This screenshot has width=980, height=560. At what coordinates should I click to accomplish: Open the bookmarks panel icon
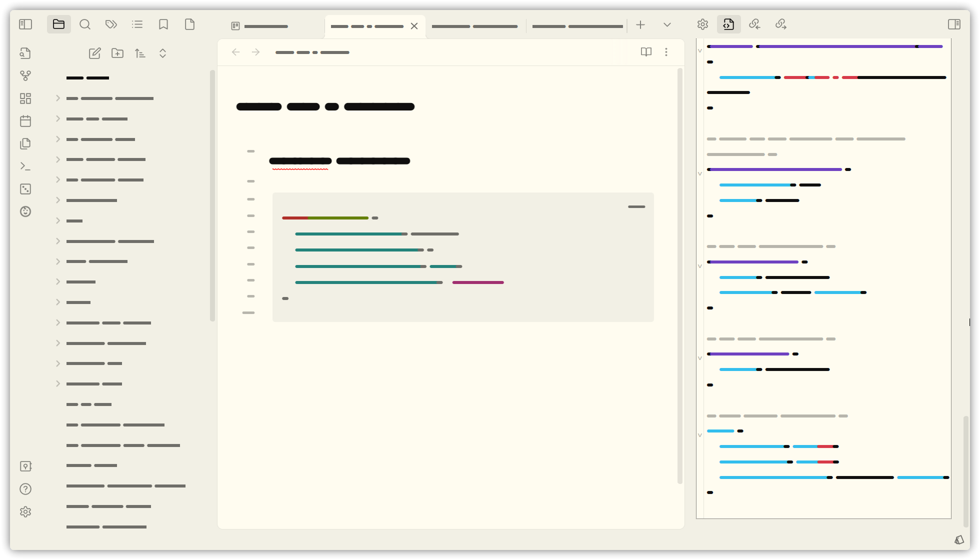point(163,24)
